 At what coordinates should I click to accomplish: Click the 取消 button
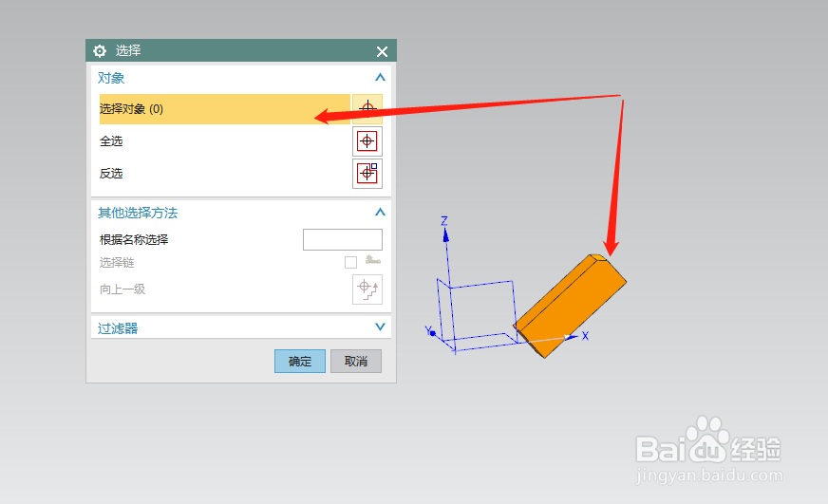[356, 361]
